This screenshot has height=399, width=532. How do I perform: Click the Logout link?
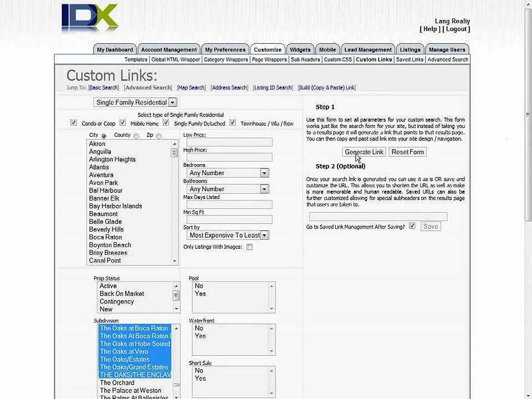tap(456, 29)
